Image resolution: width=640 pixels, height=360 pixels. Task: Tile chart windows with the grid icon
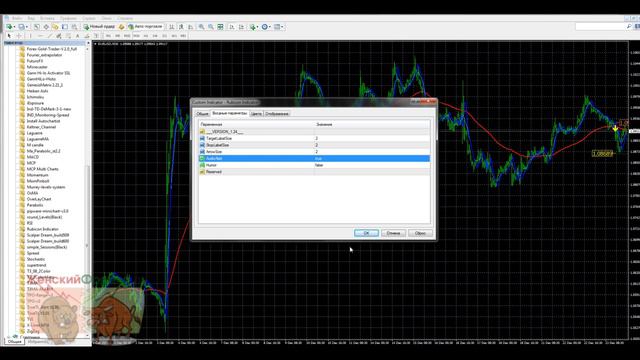(x=220, y=27)
